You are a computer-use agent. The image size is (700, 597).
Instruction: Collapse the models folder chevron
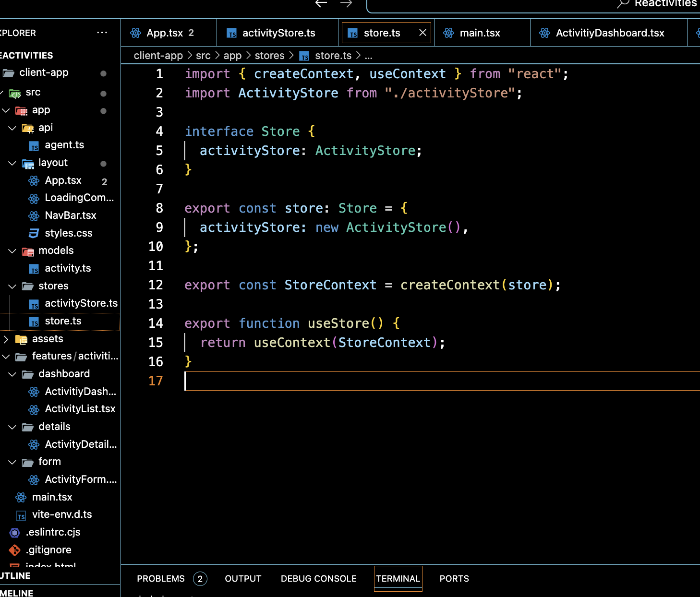(x=12, y=251)
